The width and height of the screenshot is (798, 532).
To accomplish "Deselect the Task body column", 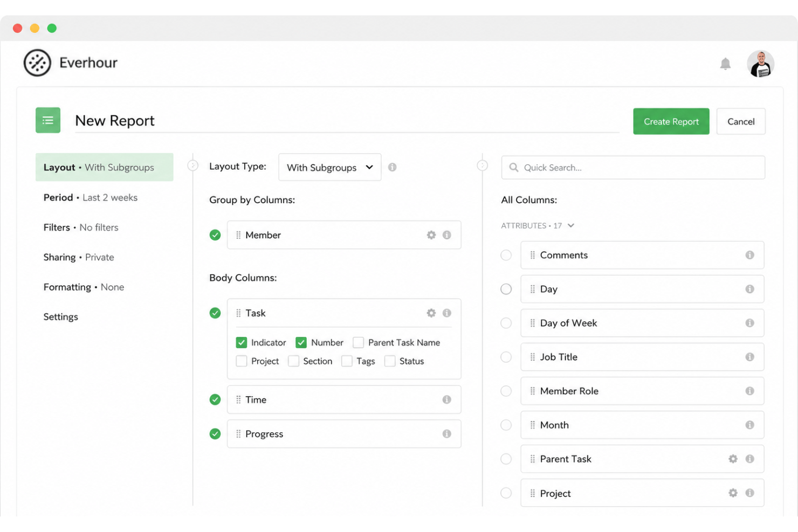I will pos(215,313).
